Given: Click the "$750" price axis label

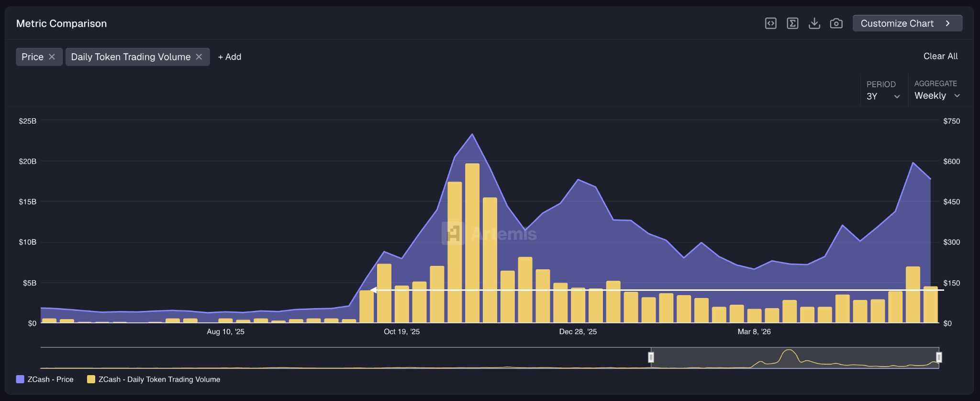Looking at the screenshot, I should [x=951, y=121].
